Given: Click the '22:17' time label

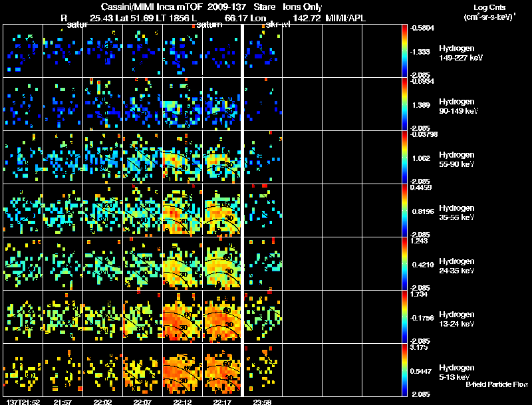Looking at the screenshot, I should tap(222, 402).
